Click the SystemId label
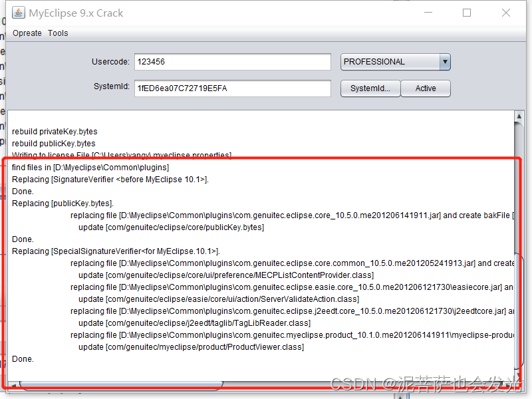The image size is (532, 399). 112,86
